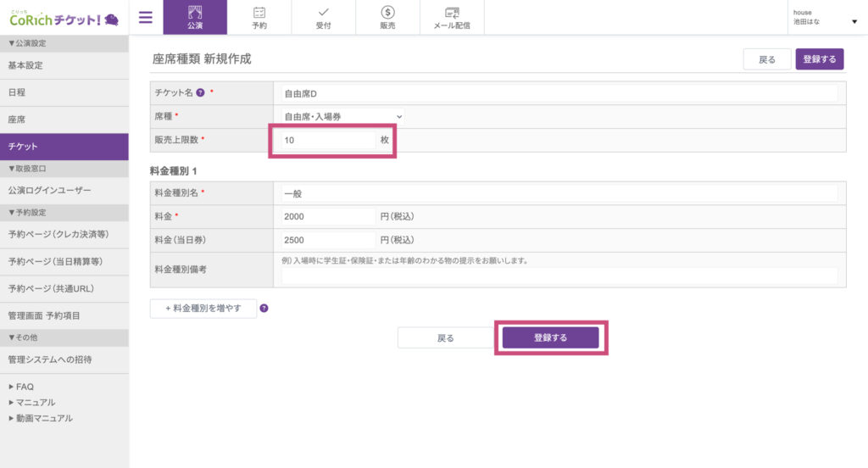
Task: Expand the FAQ section in sidebar
Action: click(21, 387)
